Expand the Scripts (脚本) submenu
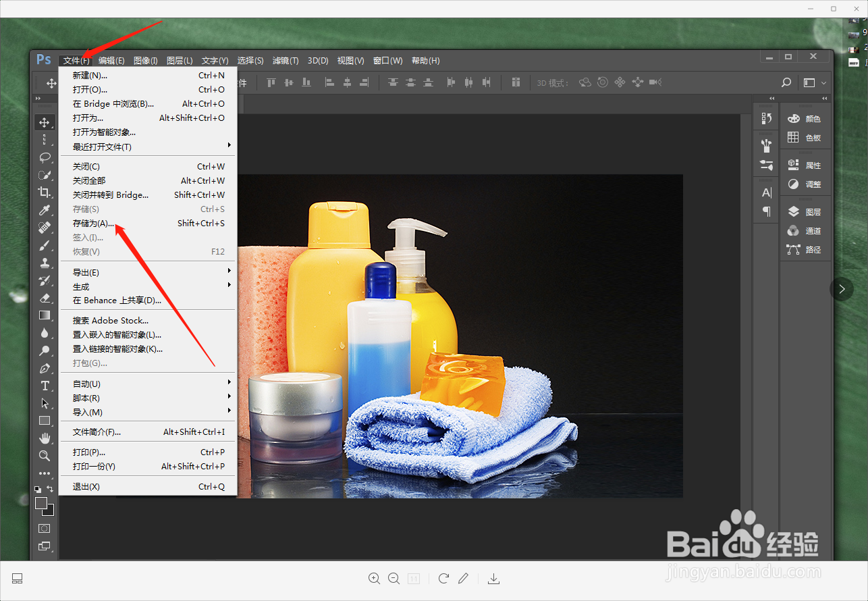 tap(148, 398)
